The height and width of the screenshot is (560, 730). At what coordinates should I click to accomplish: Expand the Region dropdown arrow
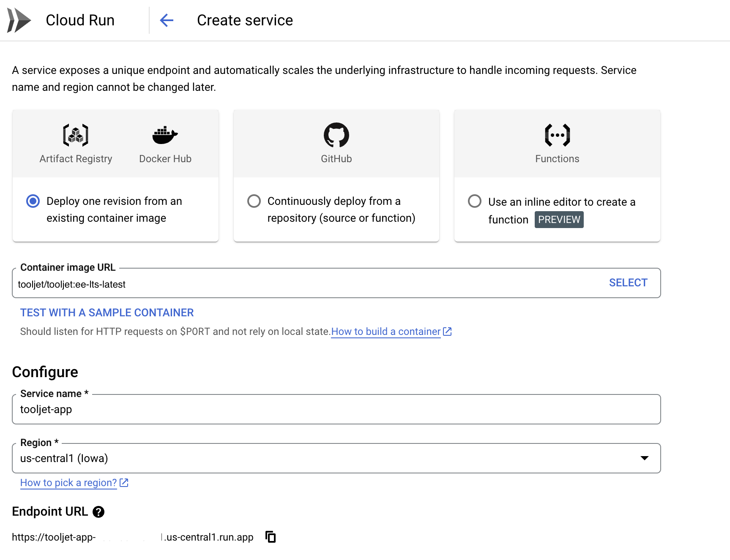pyautogui.click(x=644, y=458)
